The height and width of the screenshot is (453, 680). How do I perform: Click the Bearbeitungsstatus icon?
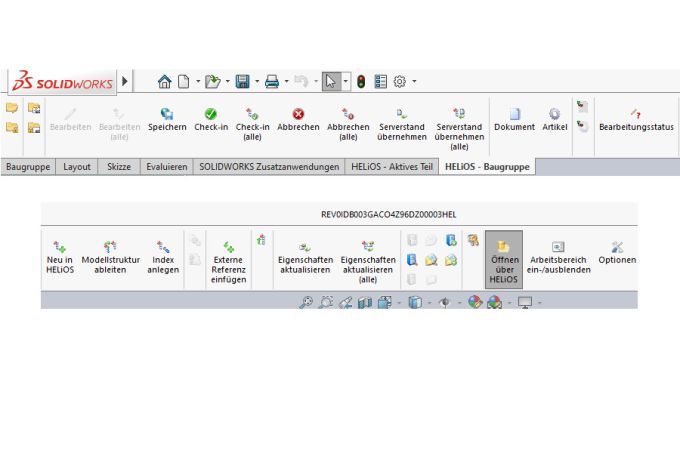pos(636,114)
